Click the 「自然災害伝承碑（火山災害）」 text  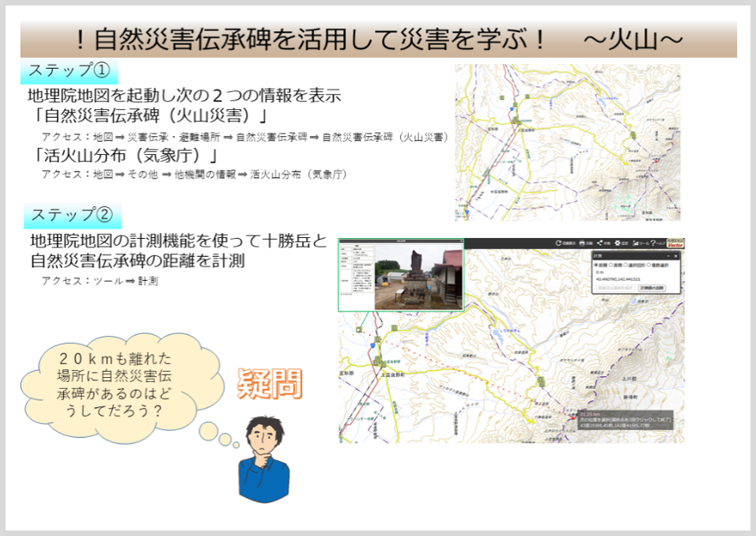click(151, 115)
